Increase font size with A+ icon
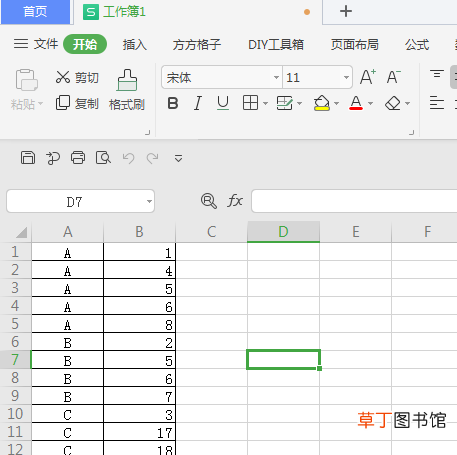Viewport: 457px width, 455px height. pos(368,77)
